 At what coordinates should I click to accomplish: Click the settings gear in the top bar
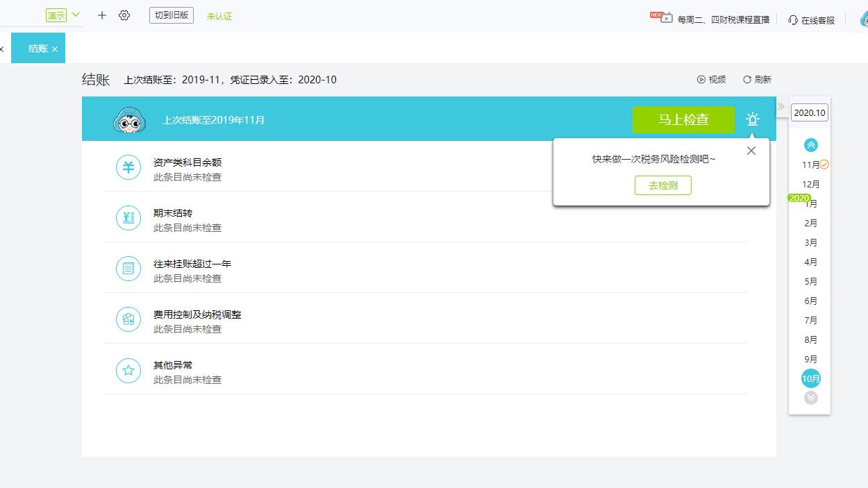124,15
